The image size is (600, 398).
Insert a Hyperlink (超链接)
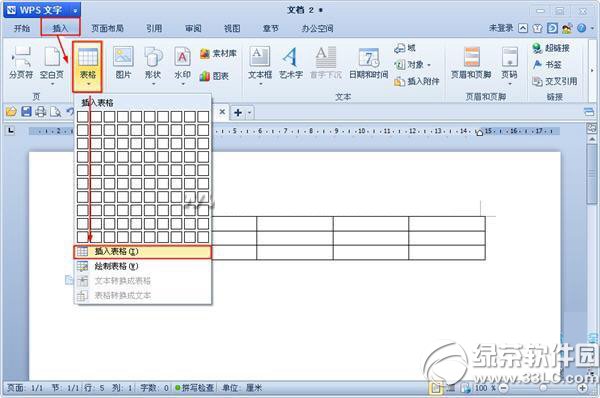click(x=551, y=48)
